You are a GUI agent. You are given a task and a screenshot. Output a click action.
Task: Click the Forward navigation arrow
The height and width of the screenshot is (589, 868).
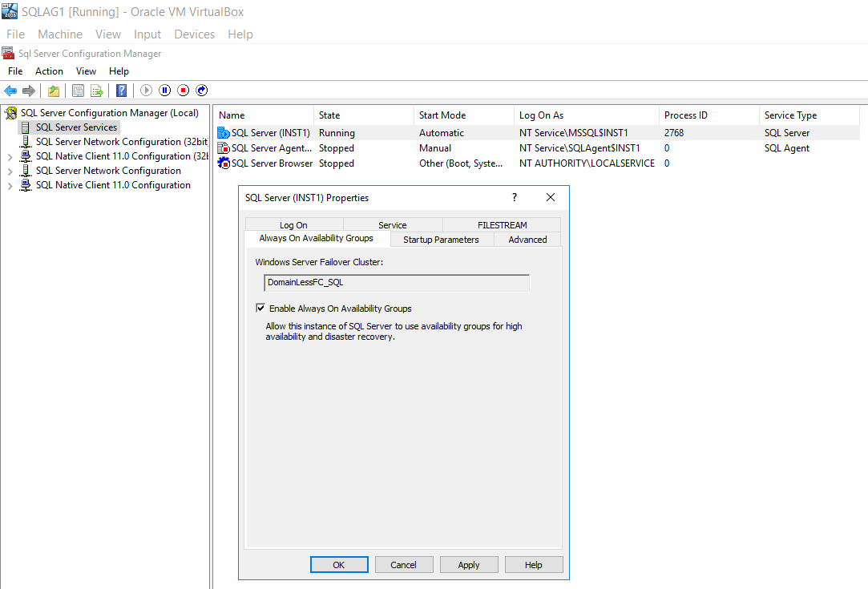[x=30, y=90]
